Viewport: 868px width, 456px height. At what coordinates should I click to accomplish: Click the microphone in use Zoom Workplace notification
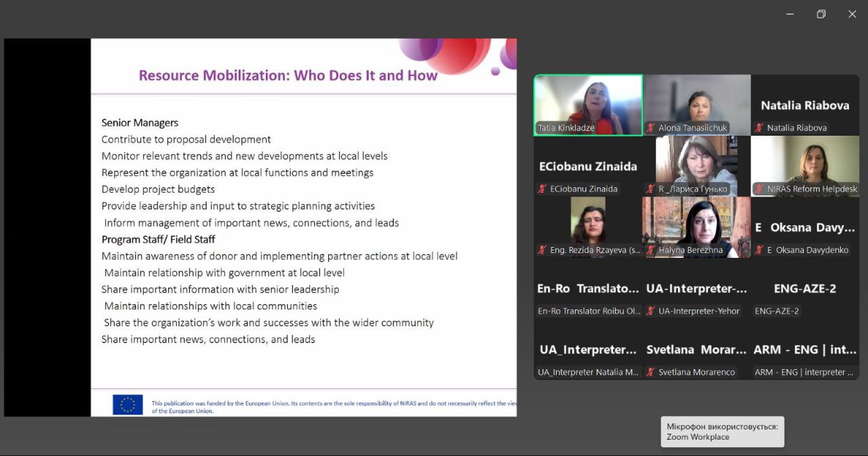722,432
